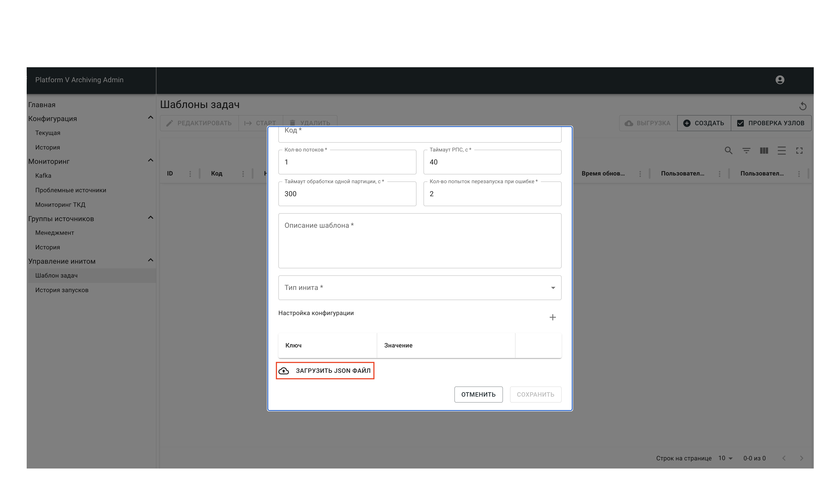Add configuration row with plus icon
This screenshot has height=504, width=840.
[553, 317]
